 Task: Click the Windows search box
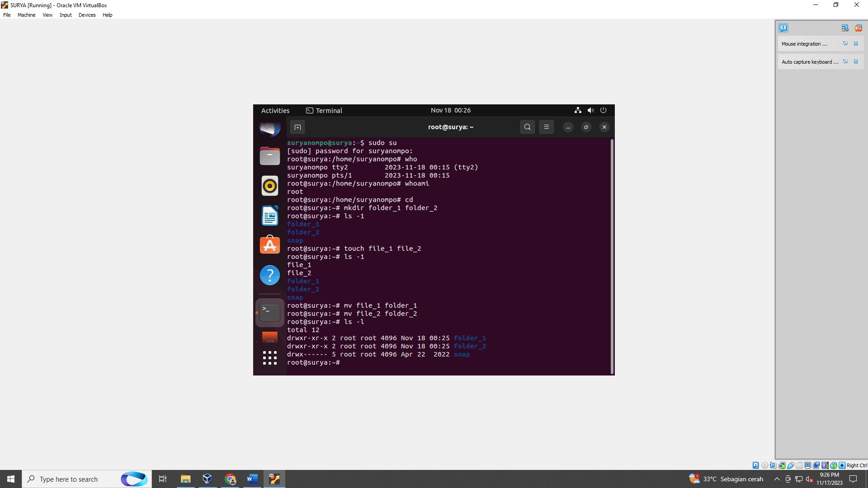point(86,479)
